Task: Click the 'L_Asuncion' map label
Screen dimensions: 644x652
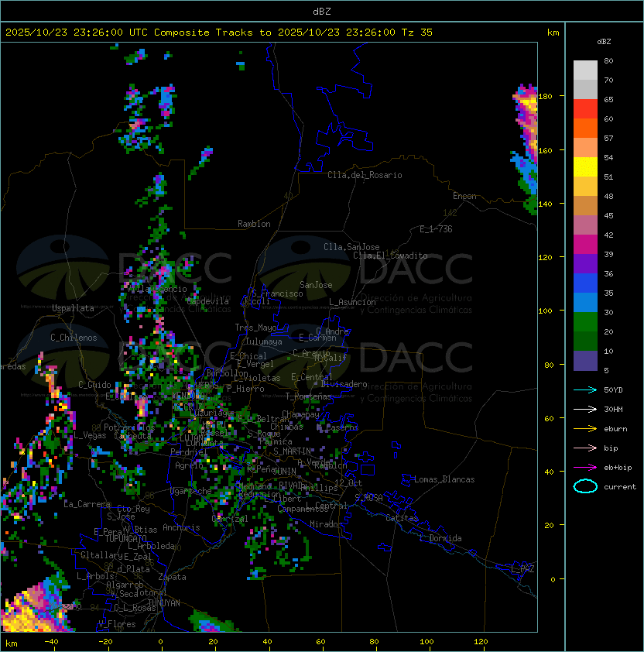Action: 352,302
